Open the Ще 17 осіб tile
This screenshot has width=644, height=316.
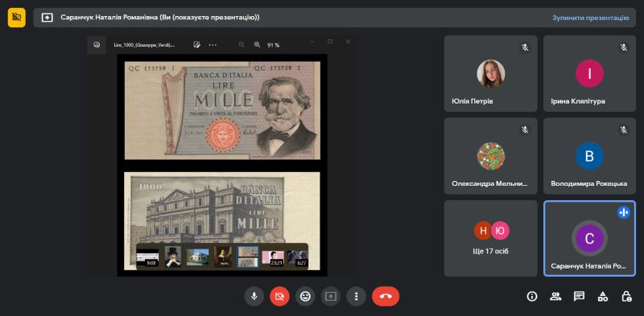pos(491,239)
